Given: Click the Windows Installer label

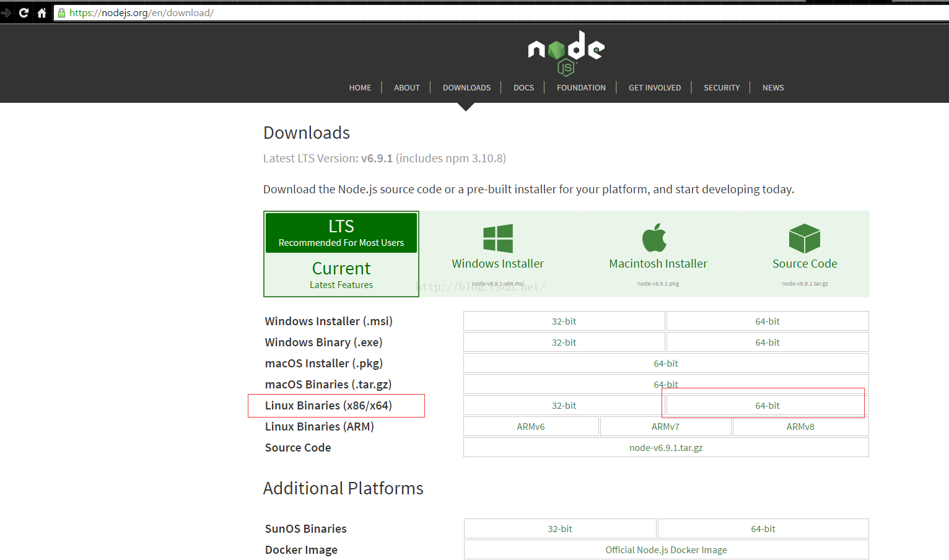Looking at the screenshot, I should click(498, 264).
